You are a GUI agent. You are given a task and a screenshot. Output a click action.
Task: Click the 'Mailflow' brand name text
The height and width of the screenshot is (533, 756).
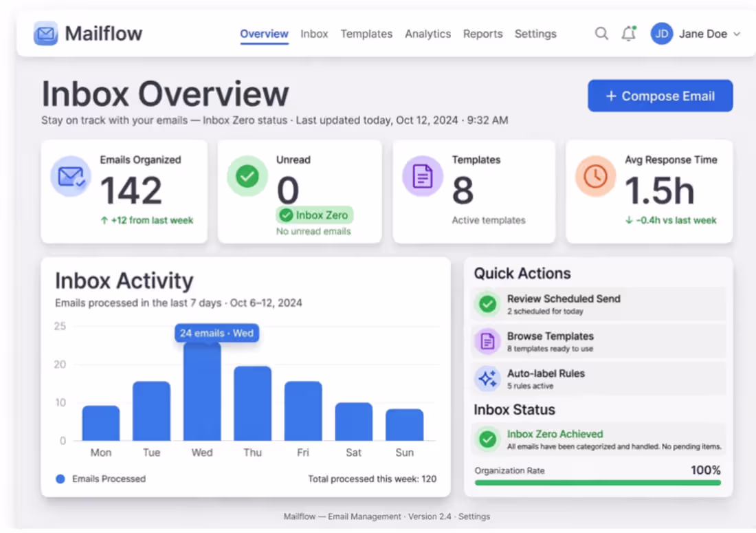[x=104, y=34]
